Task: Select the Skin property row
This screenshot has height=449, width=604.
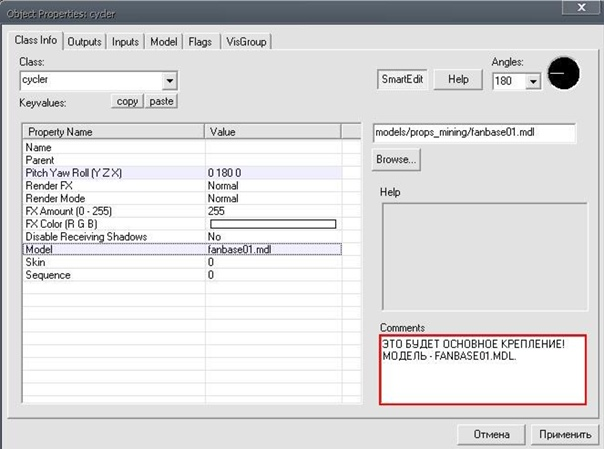Action: 183,262
